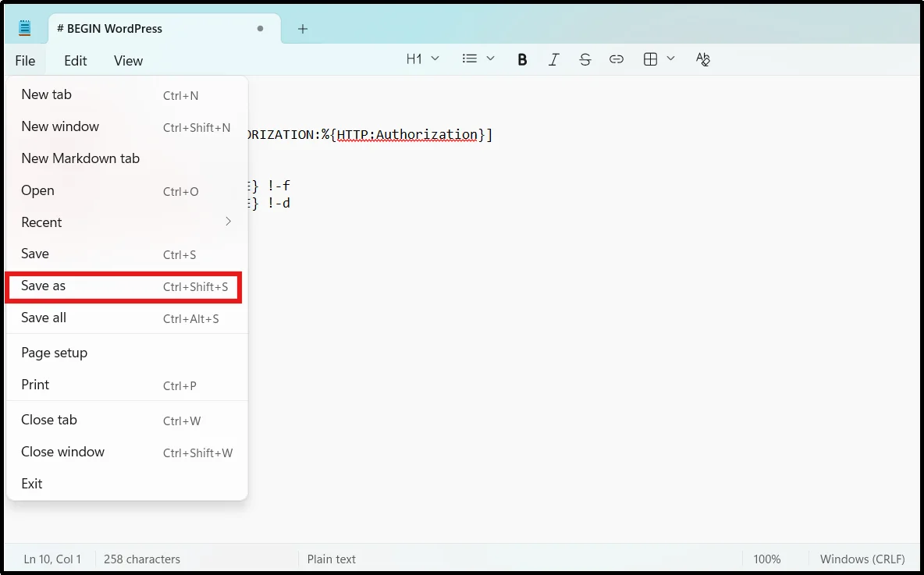Click the Notepad app icon in title bar
924x575 pixels.
coord(24,27)
